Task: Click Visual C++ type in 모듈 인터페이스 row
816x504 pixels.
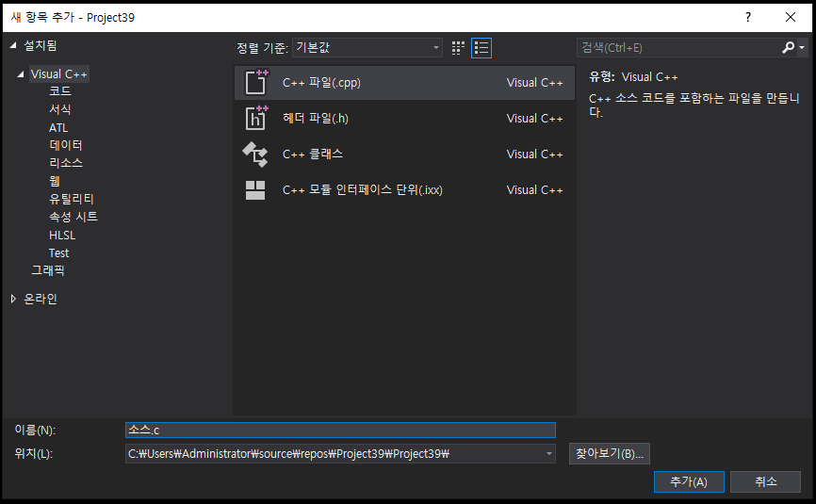Action: point(535,190)
